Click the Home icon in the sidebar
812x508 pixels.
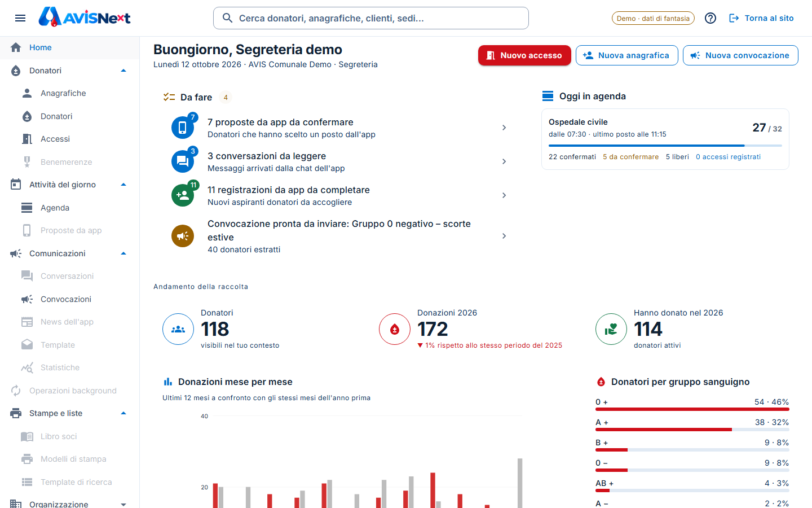[16, 47]
